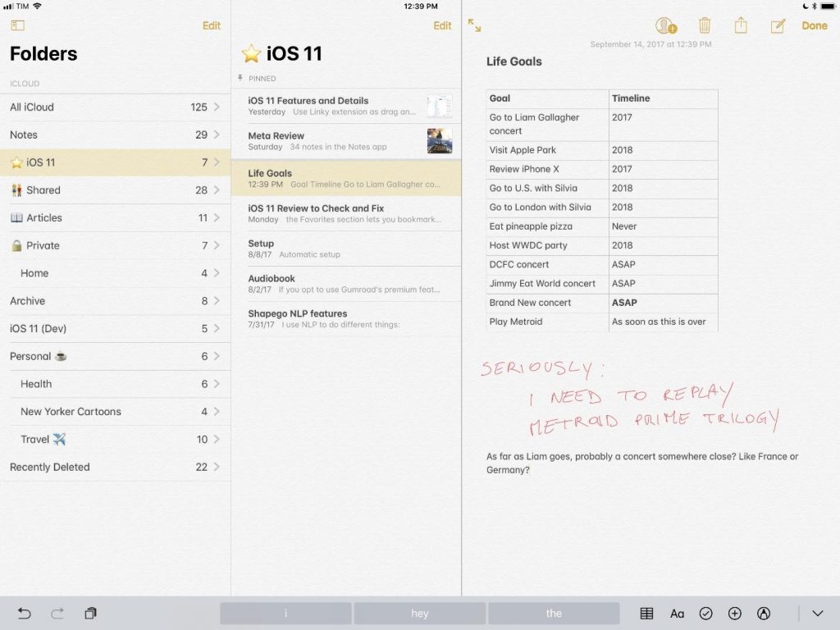Add people to this note
Image resolution: width=840 pixels, height=630 pixels.
click(666, 25)
